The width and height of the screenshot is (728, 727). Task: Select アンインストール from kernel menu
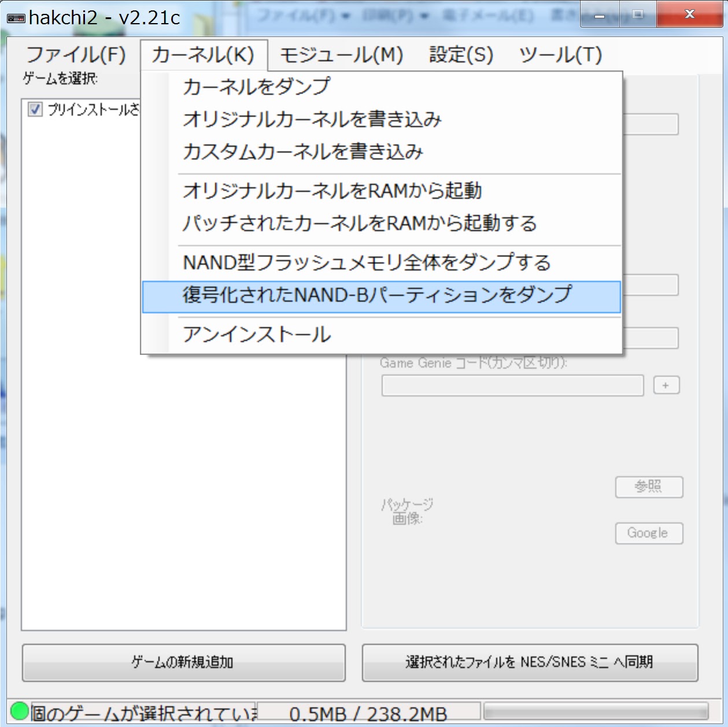[382, 335]
